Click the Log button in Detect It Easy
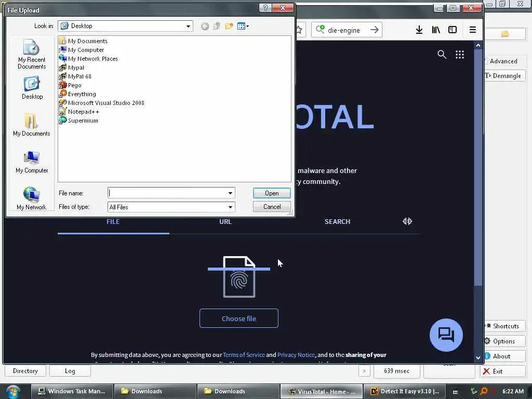Image resolution: width=532 pixels, height=399 pixels. 70,371
